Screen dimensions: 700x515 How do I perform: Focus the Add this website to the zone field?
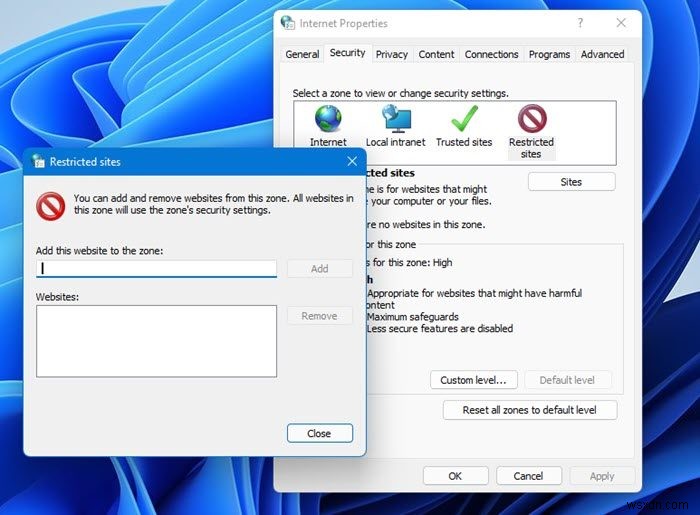(x=156, y=269)
